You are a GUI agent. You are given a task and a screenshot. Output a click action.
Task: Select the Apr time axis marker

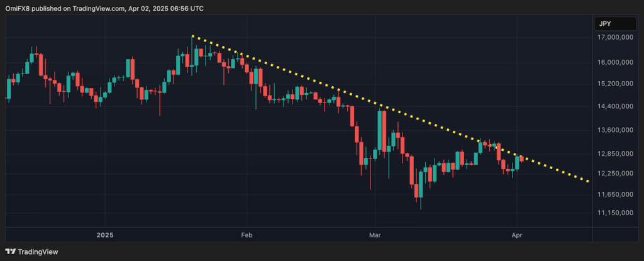pyautogui.click(x=517, y=235)
